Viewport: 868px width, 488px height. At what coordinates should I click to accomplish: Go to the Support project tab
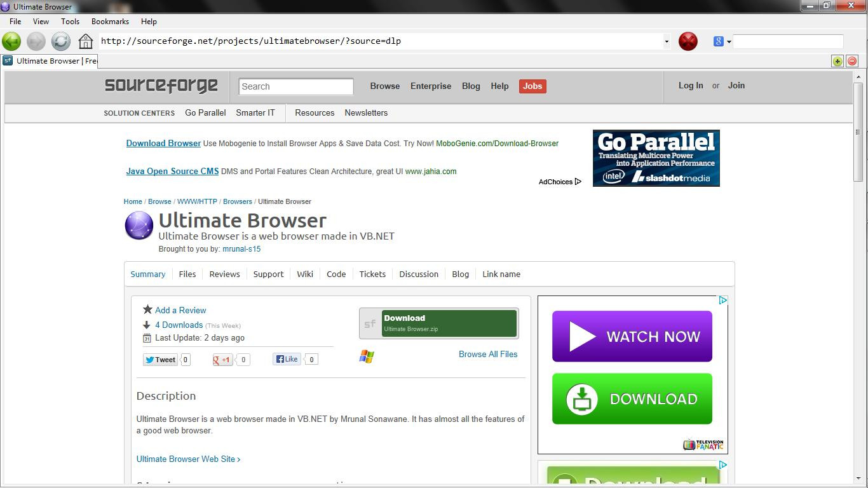pos(268,274)
